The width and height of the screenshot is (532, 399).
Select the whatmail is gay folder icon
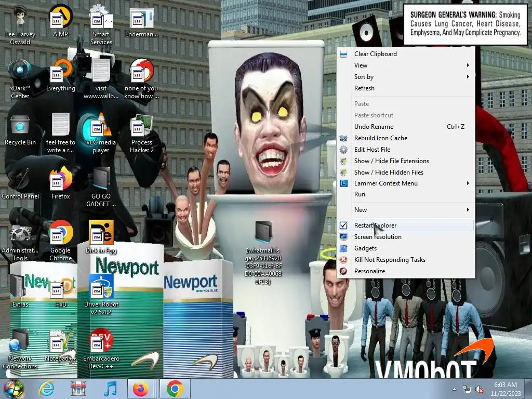tap(263, 252)
